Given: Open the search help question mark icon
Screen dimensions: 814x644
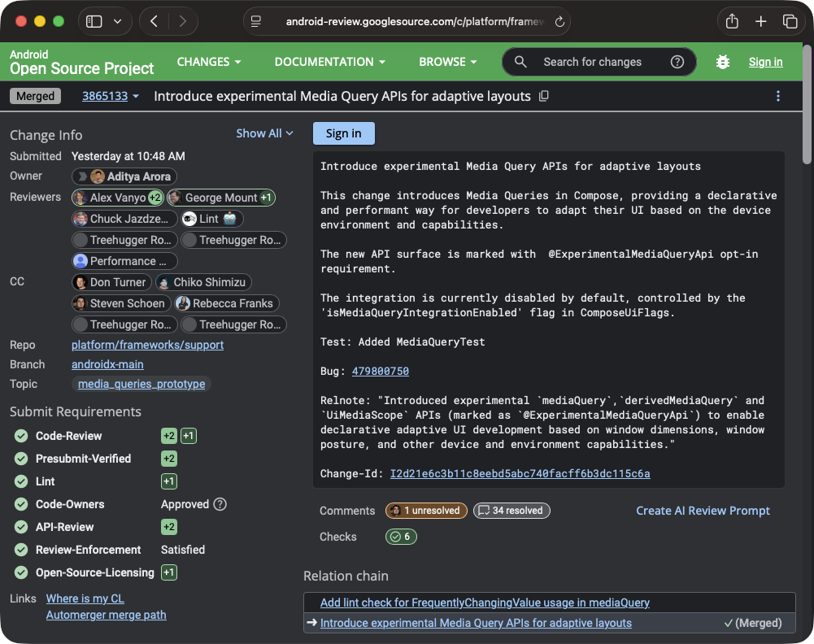Looking at the screenshot, I should pyautogui.click(x=677, y=62).
